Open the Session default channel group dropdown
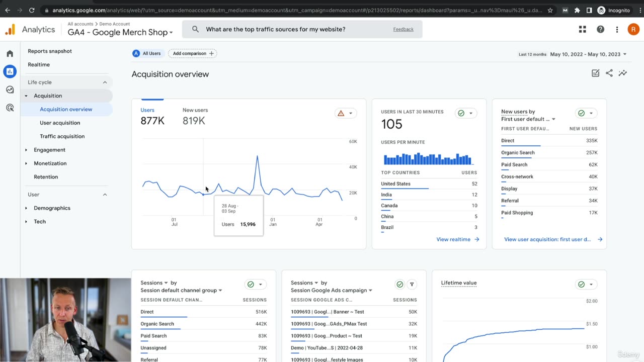The image size is (644, 362). 181,290
